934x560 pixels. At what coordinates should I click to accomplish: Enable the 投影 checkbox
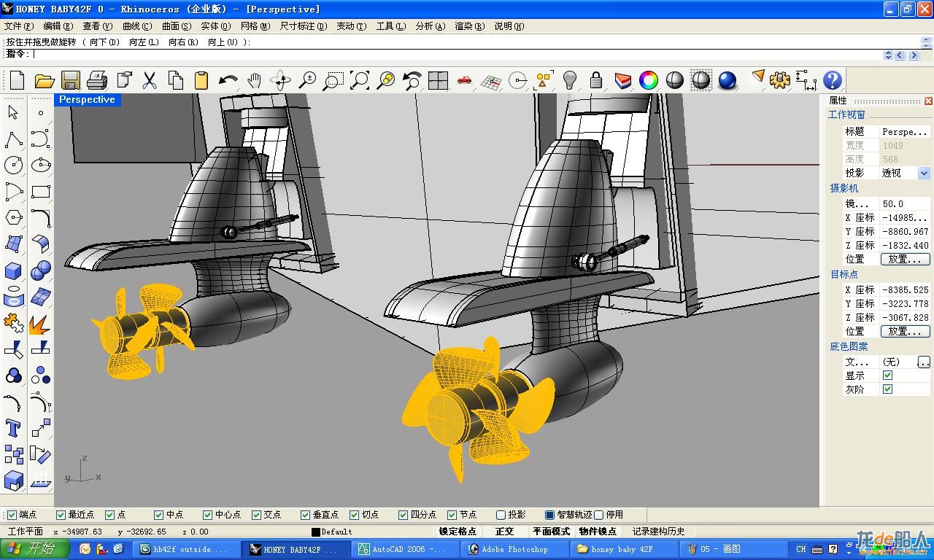[501, 515]
